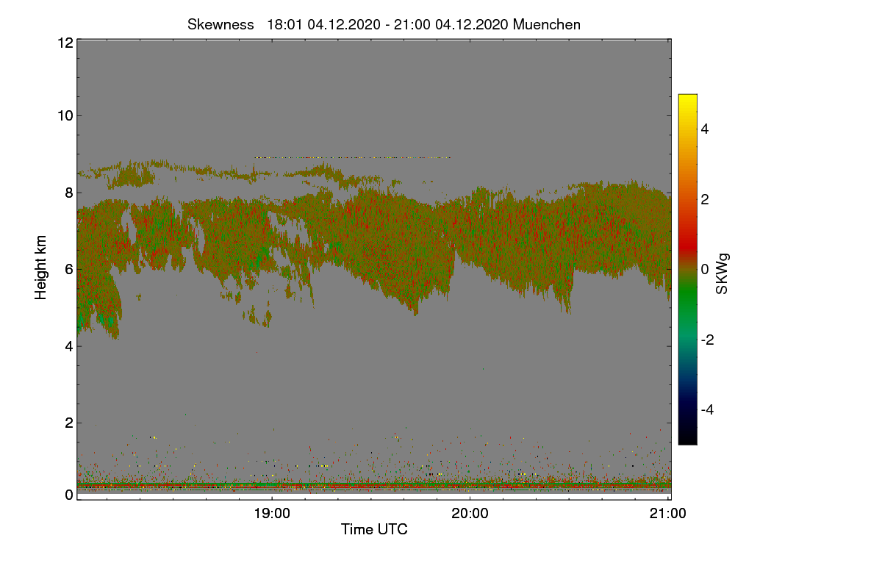
Task: Click the 12 km height tick label
Action: tap(65, 43)
